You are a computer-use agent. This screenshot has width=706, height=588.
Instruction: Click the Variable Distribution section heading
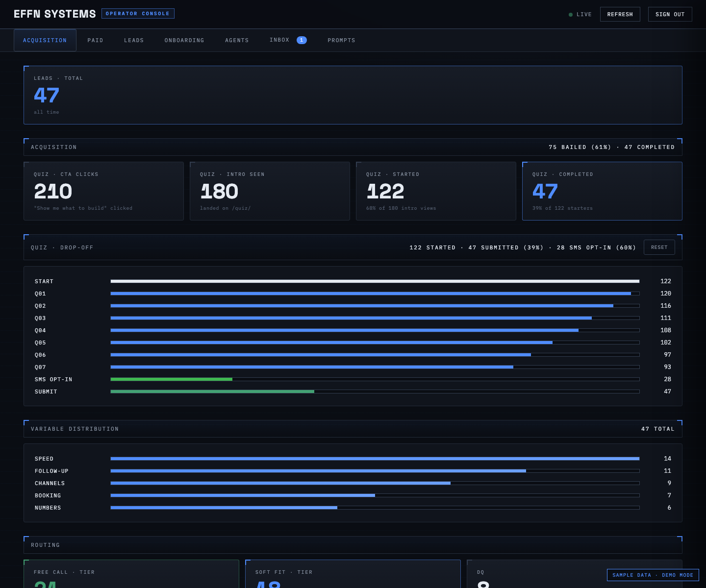(x=75, y=429)
